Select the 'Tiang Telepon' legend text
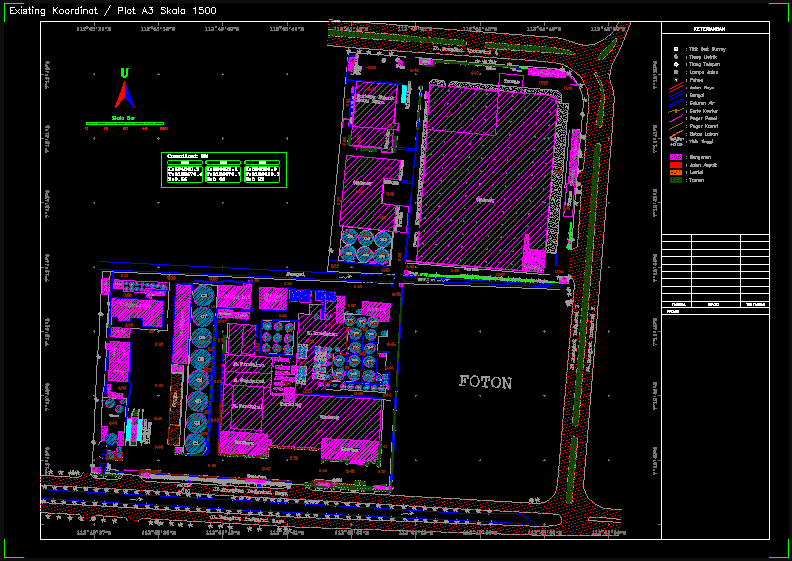The image size is (792, 561). tap(705, 65)
